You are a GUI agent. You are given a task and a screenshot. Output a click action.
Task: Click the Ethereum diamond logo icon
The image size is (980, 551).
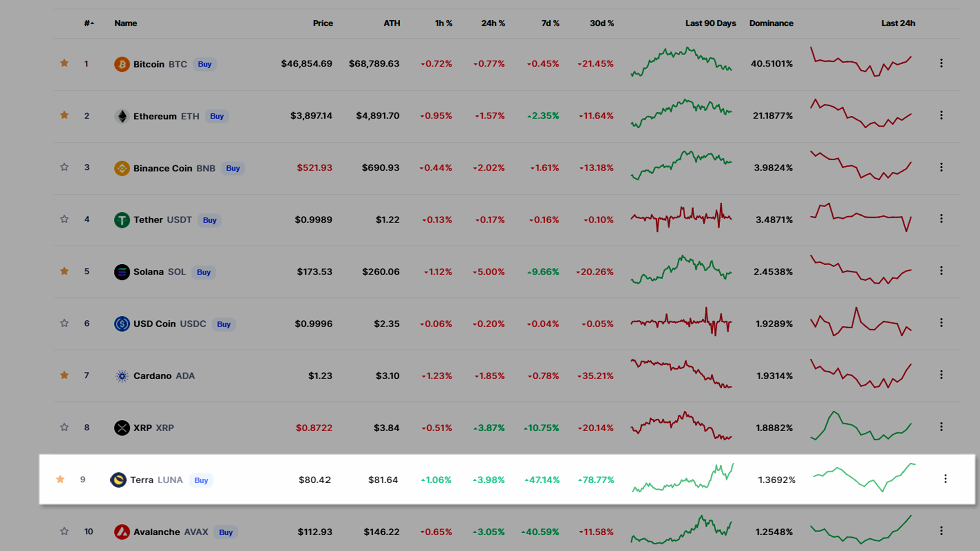pyautogui.click(x=121, y=116)
